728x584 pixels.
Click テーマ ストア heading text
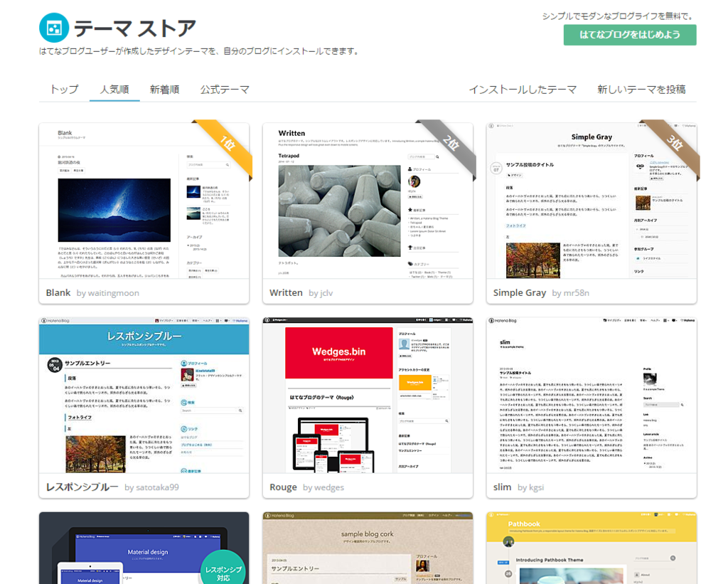[x=134, y=28]
